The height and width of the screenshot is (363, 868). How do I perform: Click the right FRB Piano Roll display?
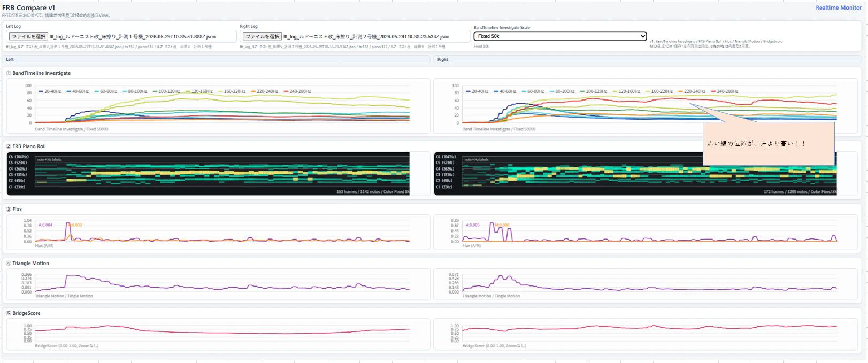[x=635, y=174]
